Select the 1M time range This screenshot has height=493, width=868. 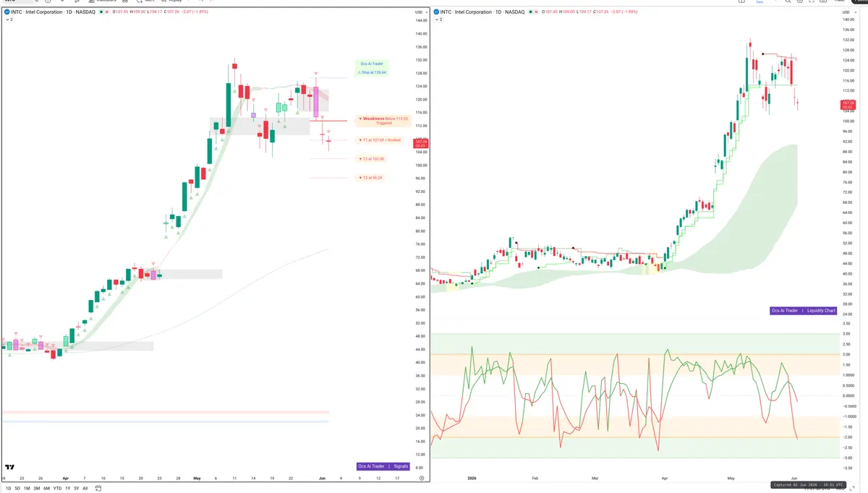(27, 489)
